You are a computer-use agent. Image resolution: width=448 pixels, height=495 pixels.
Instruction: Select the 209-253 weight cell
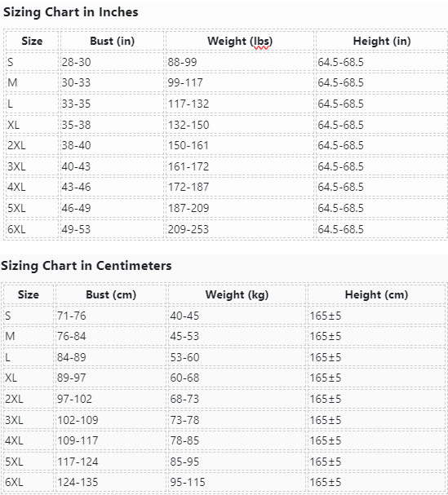[240, 229]
